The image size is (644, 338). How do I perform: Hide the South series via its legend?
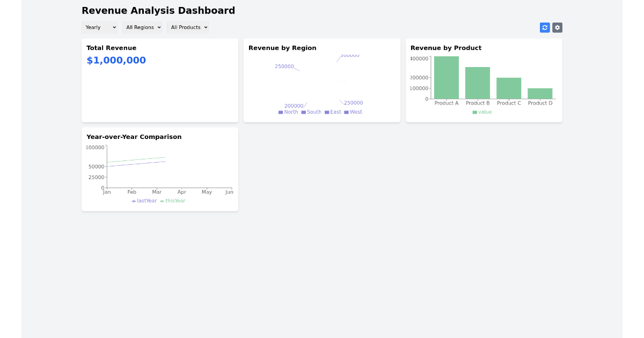311,112
